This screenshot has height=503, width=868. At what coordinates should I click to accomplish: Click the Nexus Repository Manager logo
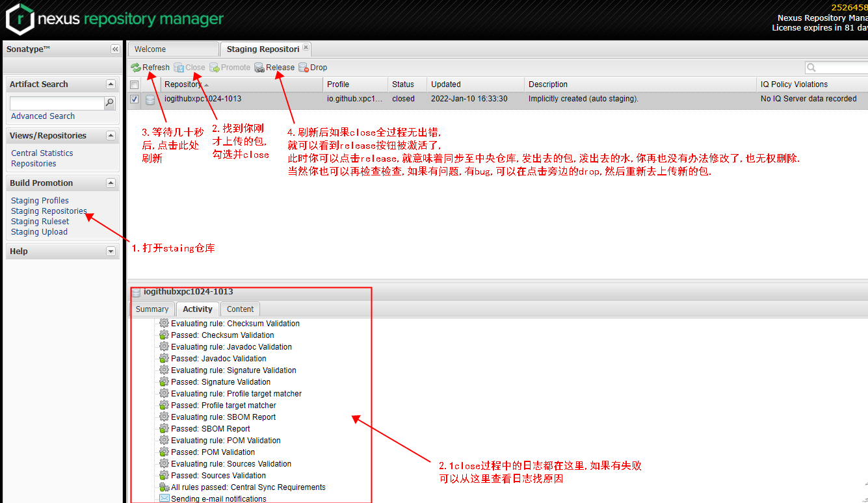[x=114, y=19]
